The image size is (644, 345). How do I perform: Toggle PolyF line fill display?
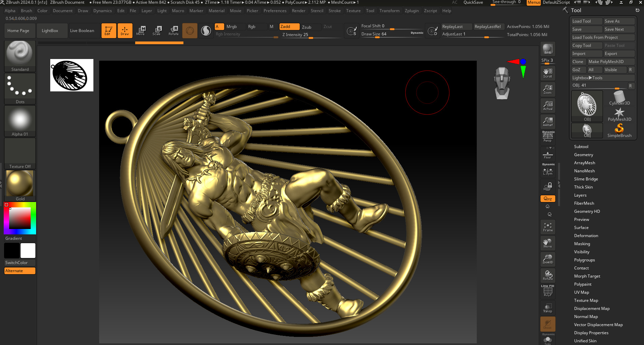[548, 292]
